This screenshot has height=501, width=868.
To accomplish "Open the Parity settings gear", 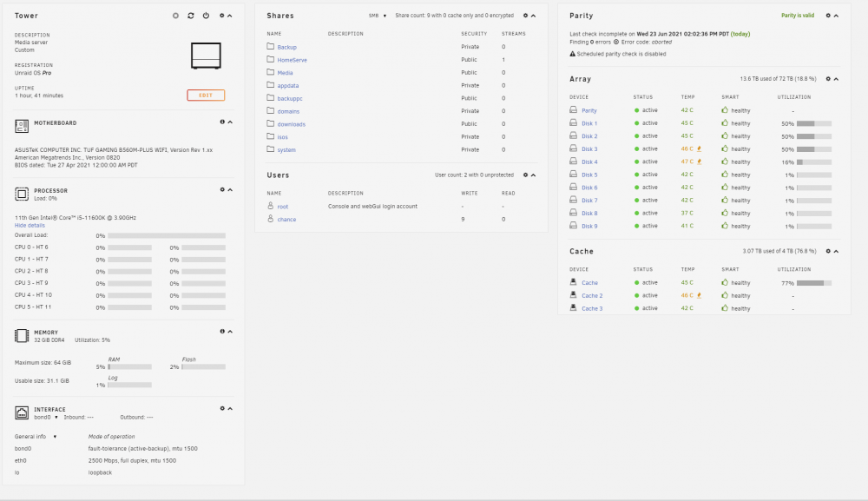I will [828, 16].
